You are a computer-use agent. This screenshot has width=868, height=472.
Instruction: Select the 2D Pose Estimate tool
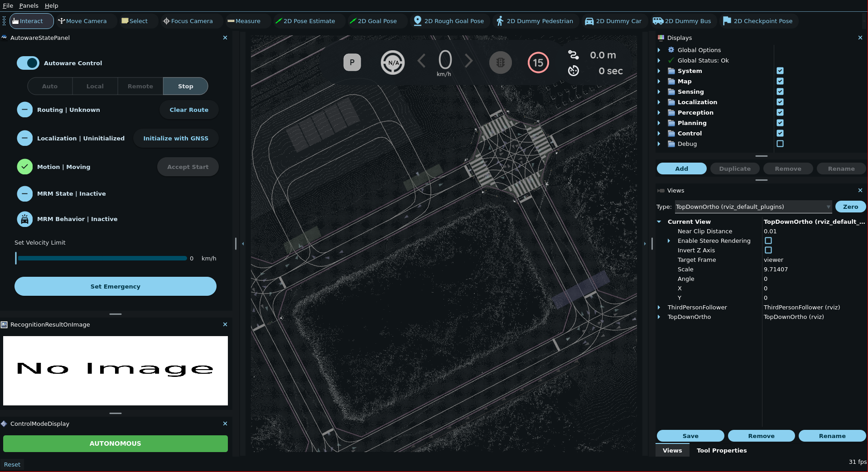click(x=305, y=21)
